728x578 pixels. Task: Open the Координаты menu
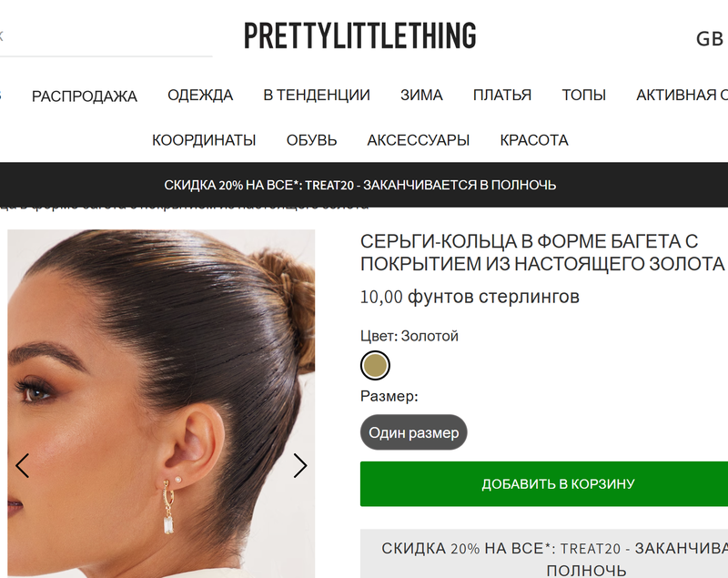tap(204, 140)
